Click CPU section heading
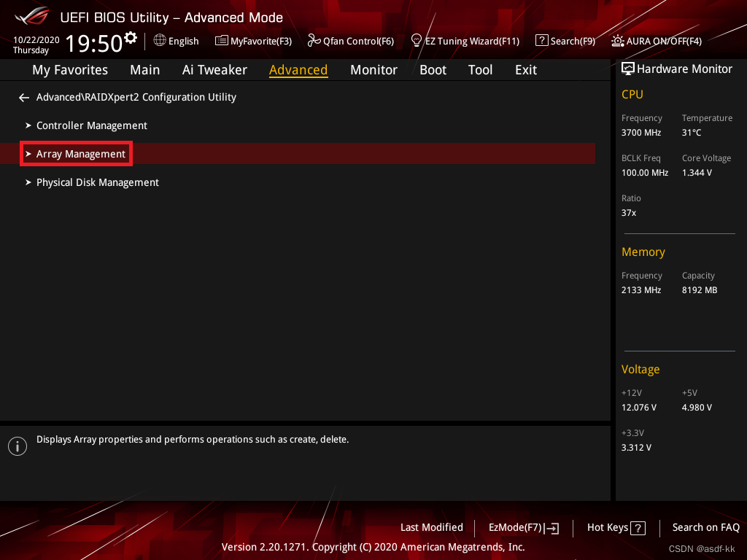 (632, 94)
